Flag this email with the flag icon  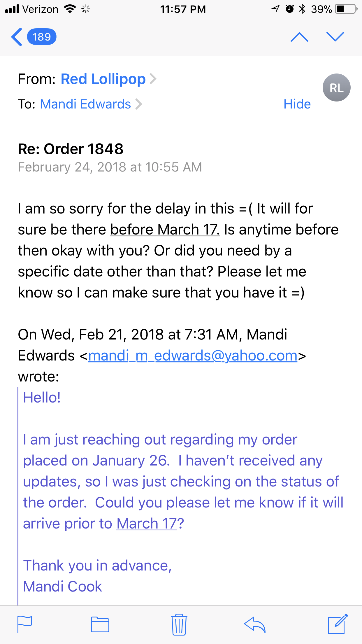[x=25, y=624]
